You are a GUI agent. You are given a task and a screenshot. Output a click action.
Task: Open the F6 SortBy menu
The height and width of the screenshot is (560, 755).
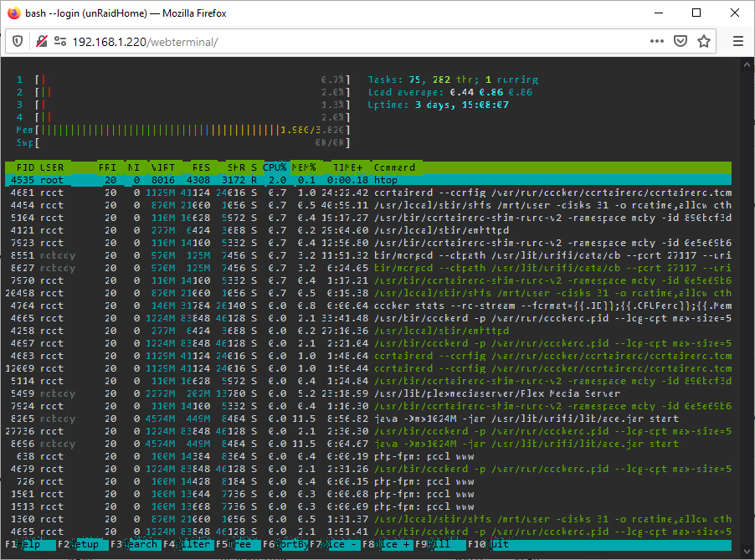[286, 544]
